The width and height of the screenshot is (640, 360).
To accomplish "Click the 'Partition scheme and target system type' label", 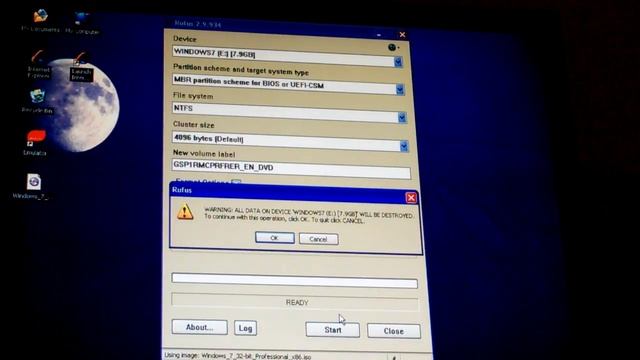I will (241, 70).
